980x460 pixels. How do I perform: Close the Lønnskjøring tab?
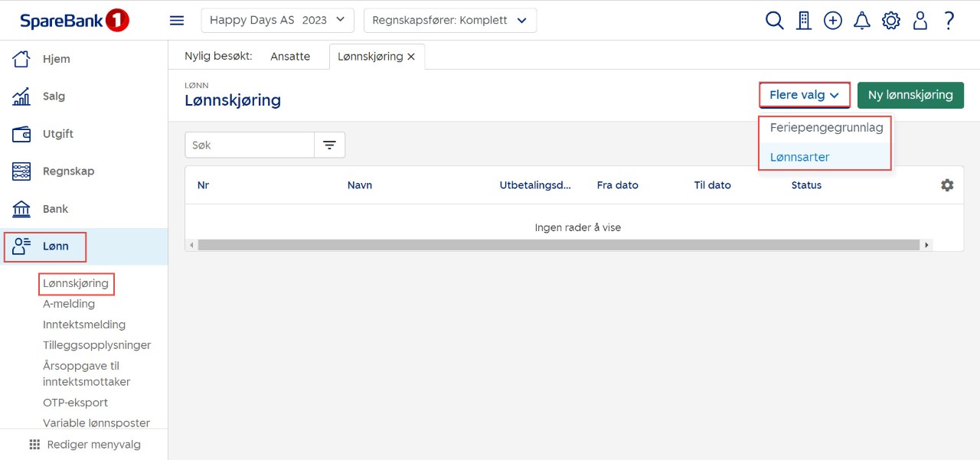411,57
